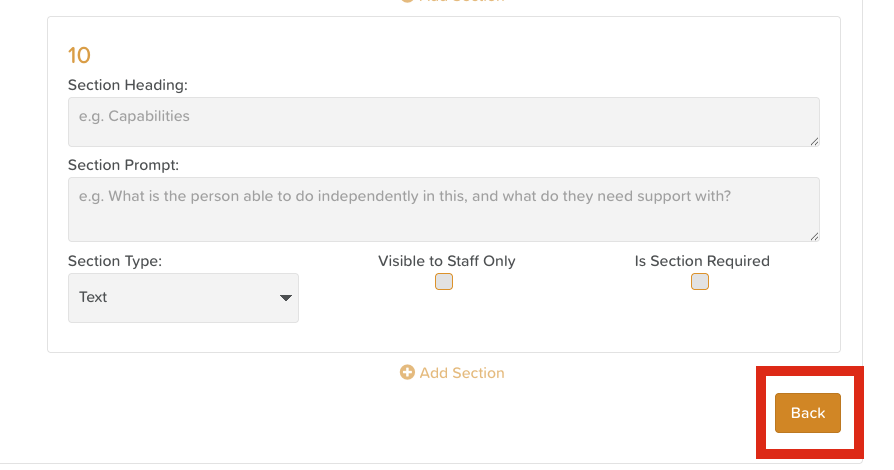
Task: Click the section number 10 heading
Action: point(79,55)
